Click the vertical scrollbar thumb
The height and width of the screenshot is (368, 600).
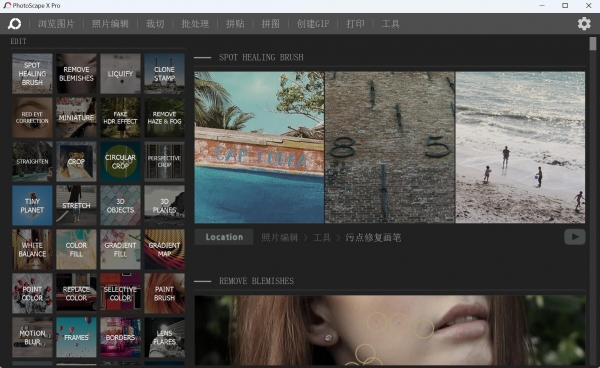(593, 44)
